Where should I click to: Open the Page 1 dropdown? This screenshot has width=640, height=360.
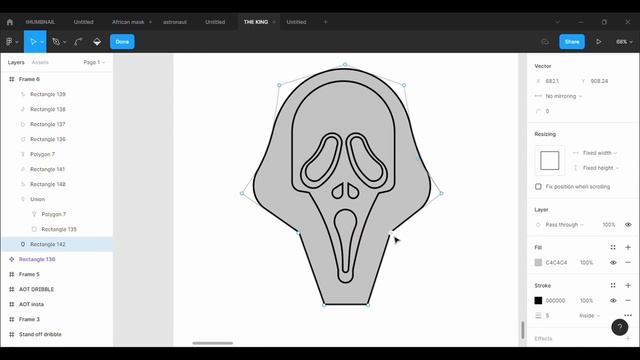(94, 62)
